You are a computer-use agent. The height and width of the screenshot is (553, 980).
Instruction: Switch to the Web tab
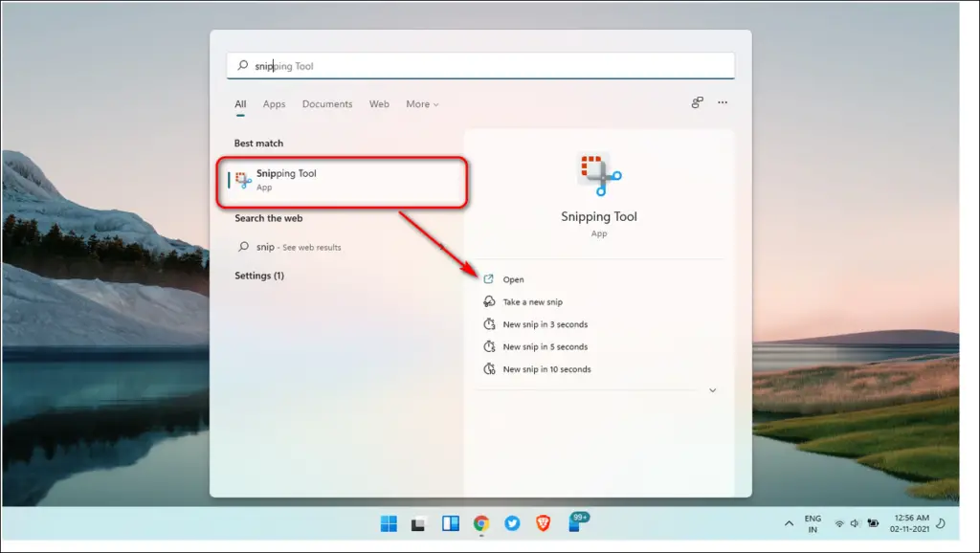coord(379,103)
